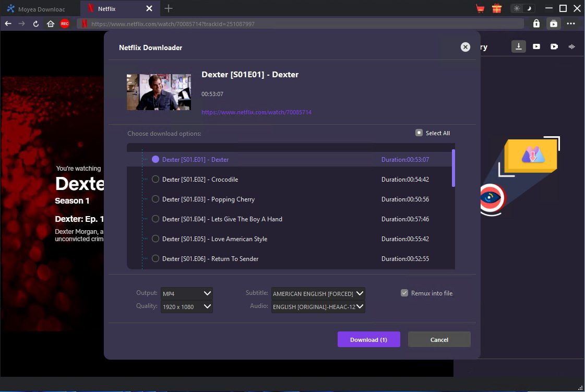Viewport: 585px width, 392px height.
Task: Click the red REC record icon
Action: coord(65,23)
